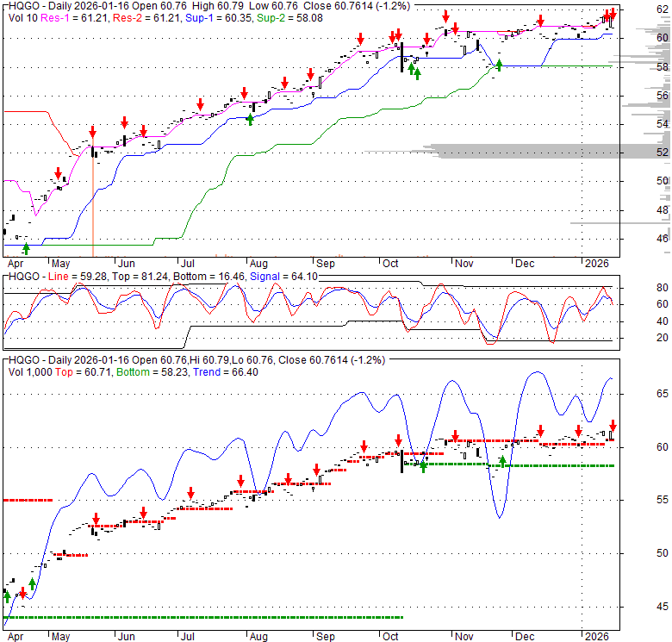Click the large gray volume profile bar at 52
Screen dimensions: 672x642
[551, 152]
